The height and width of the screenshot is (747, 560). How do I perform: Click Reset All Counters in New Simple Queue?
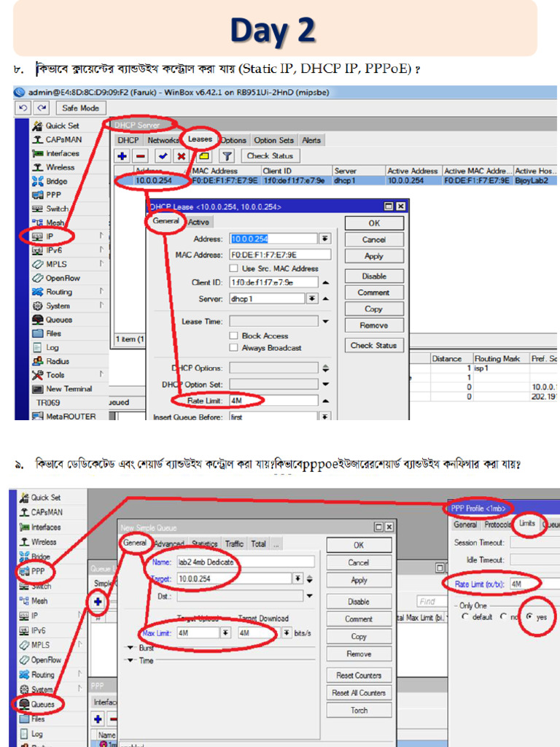(x=359, y=693)
